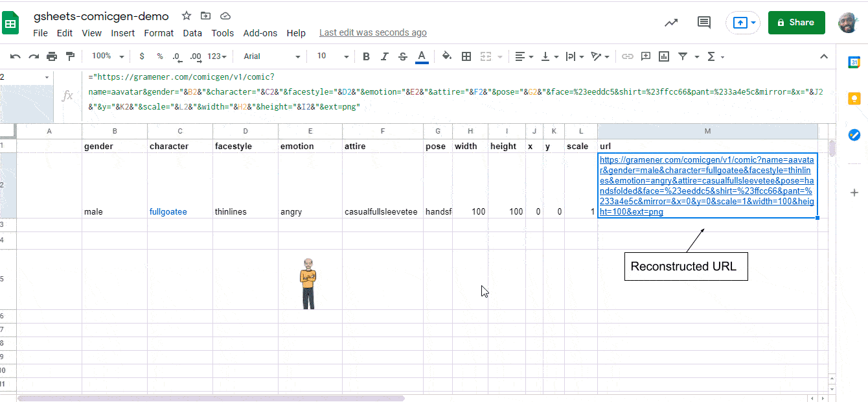Toggle italic formatting
The image size is (868, 402).
(385, 56)
